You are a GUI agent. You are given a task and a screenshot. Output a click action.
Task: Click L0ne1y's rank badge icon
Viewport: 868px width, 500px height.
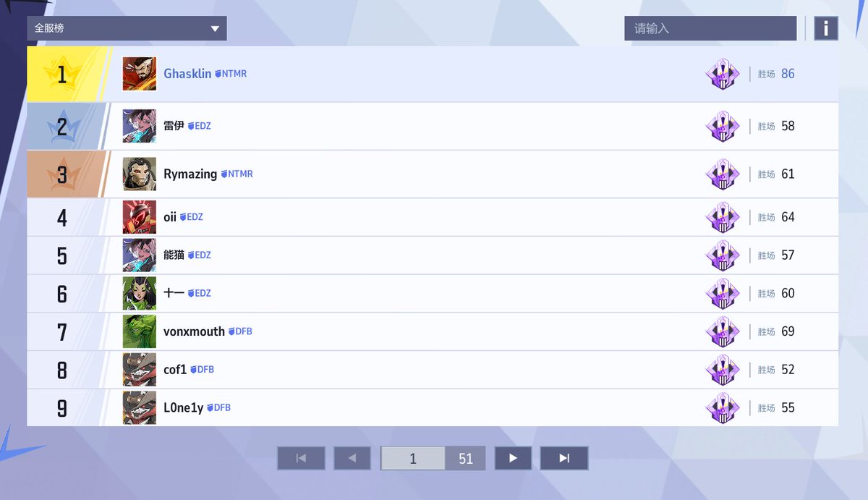coord(722,407)
